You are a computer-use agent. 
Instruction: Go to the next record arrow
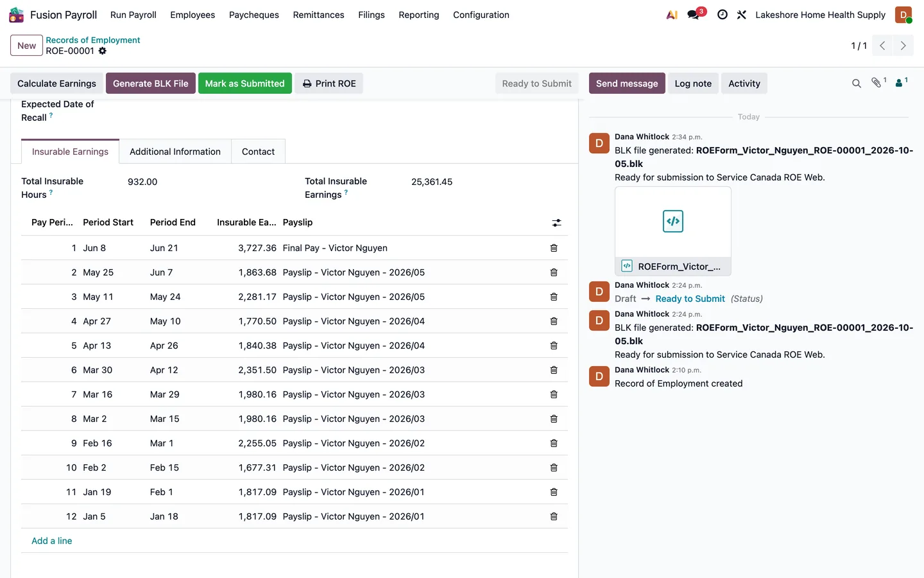903,46
